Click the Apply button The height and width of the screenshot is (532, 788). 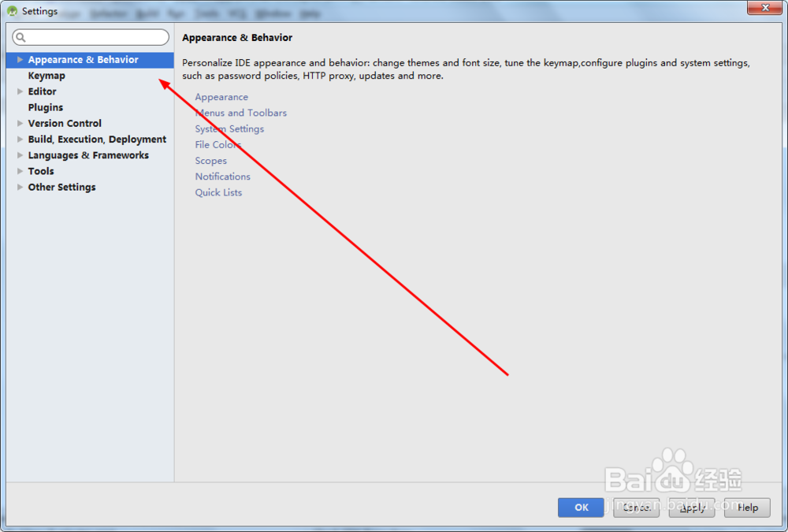tap(692, 508)
